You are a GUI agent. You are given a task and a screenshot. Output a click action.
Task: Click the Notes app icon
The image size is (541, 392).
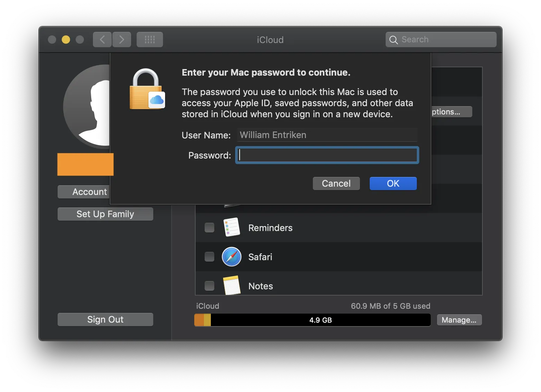(232, 285)
